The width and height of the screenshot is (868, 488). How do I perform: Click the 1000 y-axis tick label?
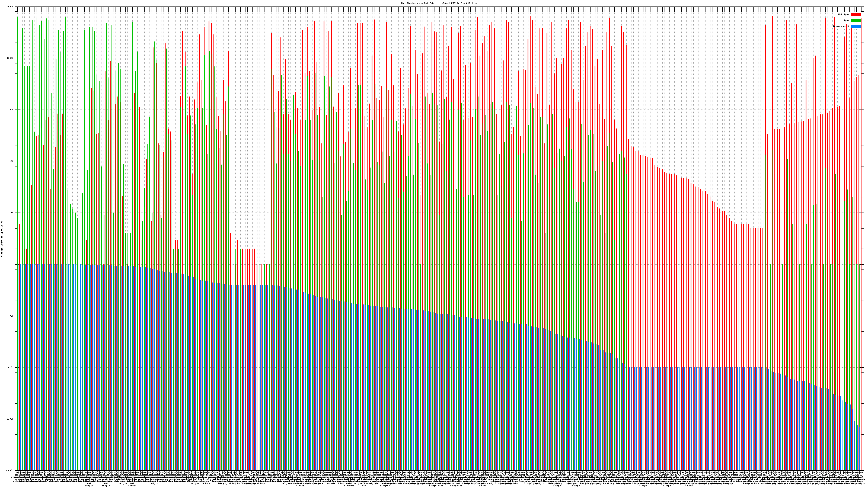pos(11,110)
